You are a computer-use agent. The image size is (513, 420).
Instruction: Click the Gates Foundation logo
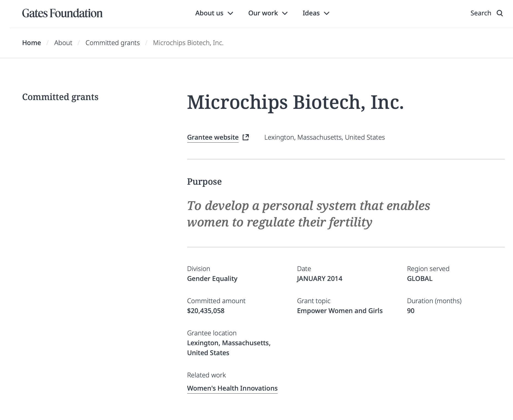coord(62,13)
